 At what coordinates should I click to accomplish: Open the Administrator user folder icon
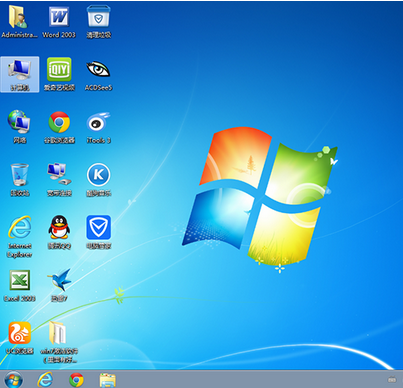(x=19, y=22)
